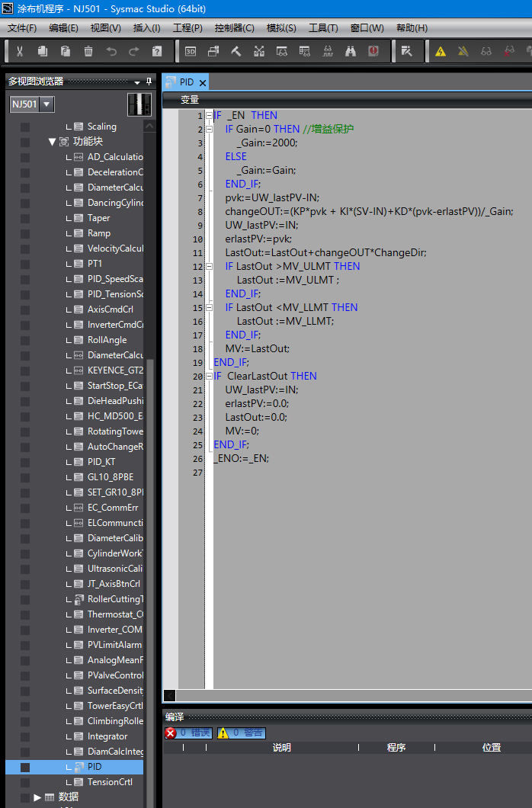This screenshot has width=532, height=808.
Task: Toggle the 0 警告 warnings filter
Action: click(241, 733)
